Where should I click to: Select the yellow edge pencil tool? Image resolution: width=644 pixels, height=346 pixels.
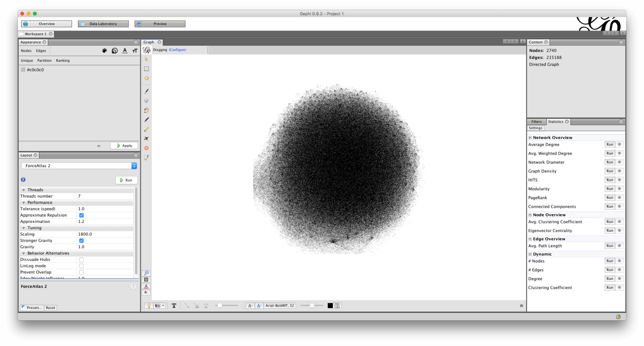tap(146, 129)
